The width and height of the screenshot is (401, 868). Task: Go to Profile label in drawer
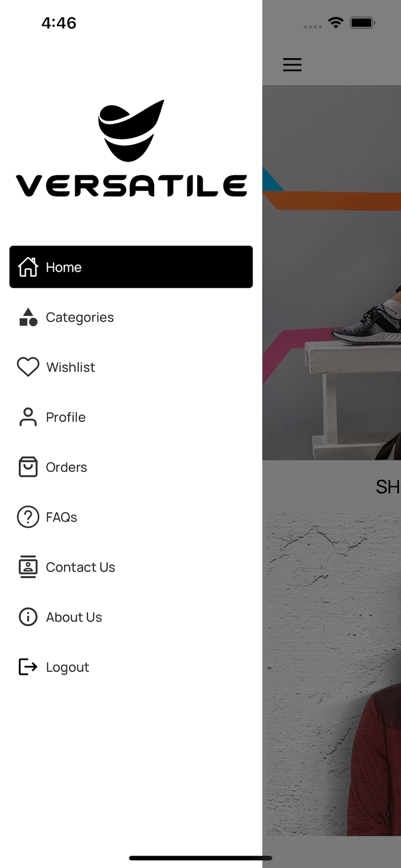(66, 417)
